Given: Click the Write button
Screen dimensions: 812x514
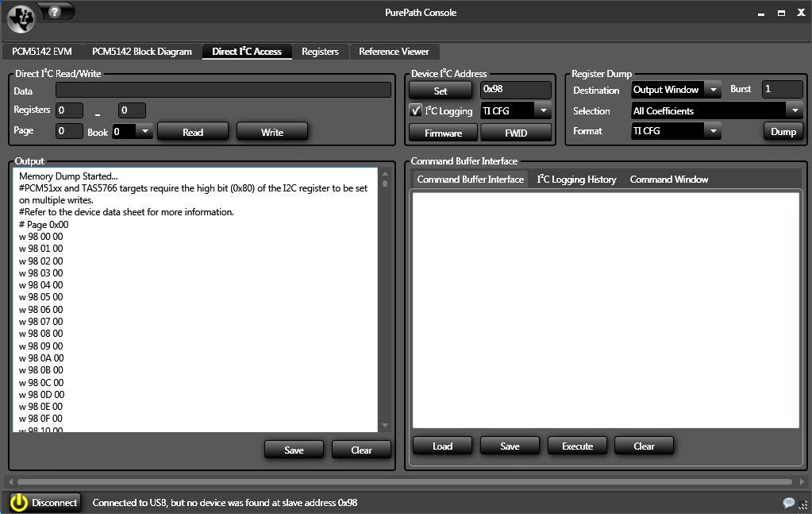Looking at the screenshot, I should click(272, 132).
